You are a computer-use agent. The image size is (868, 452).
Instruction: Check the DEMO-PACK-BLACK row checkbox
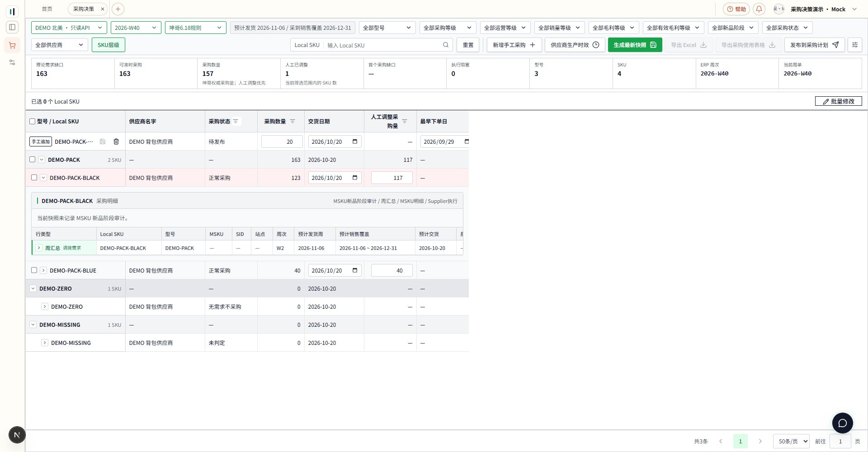point(34,178)
